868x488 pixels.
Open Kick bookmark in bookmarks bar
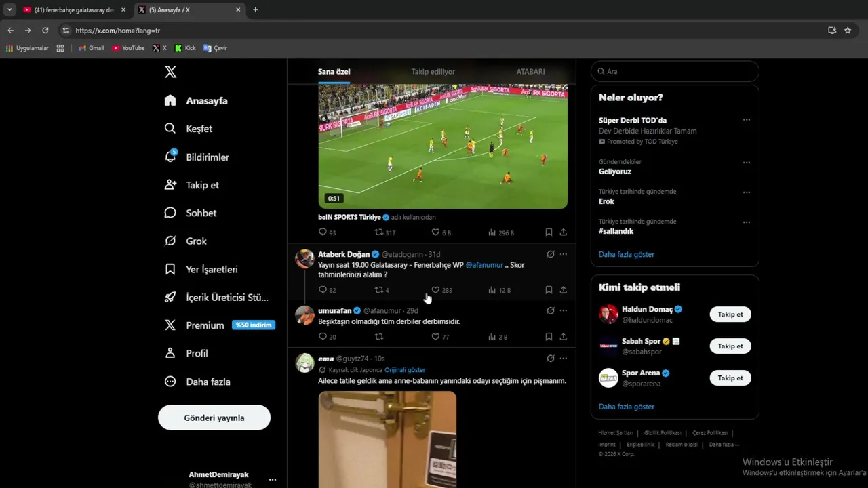tap(185, 48)
